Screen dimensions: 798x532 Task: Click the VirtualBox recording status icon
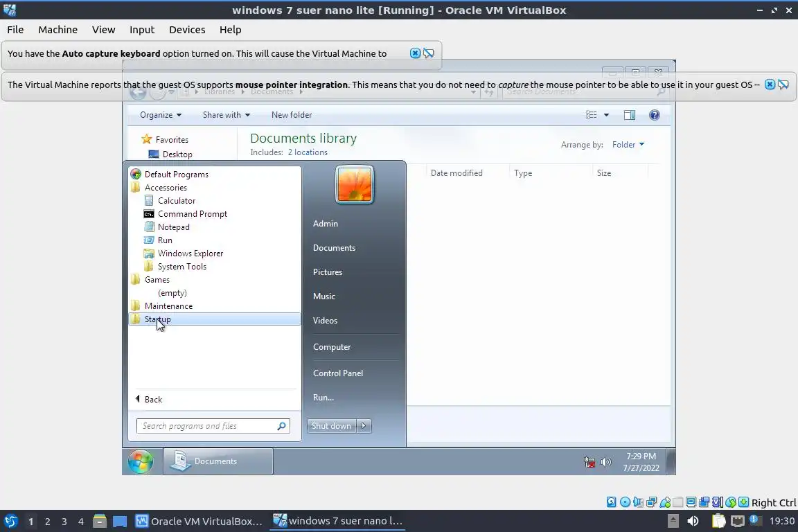(704, 502)
